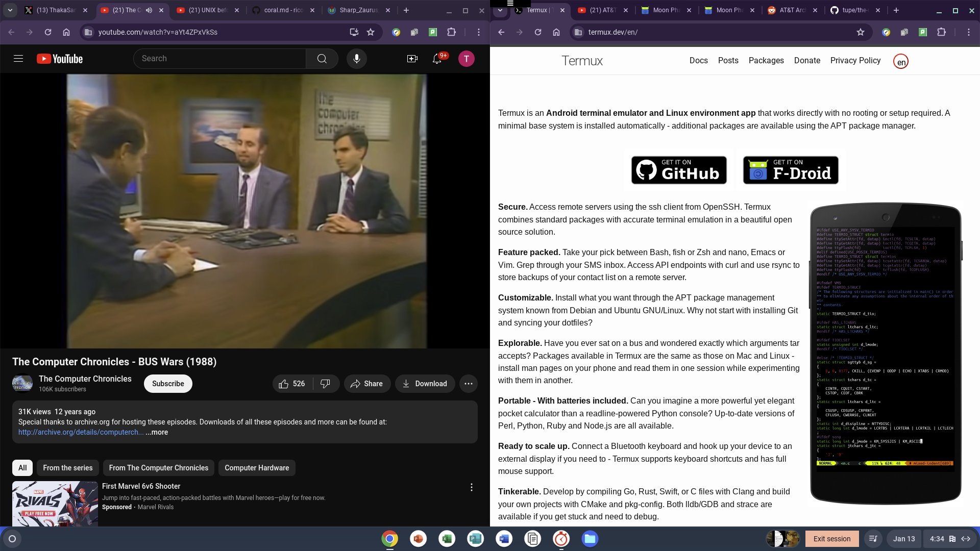Switch to the AT&T YouTube tab
Image resolution: width=980 pixels, height=551 pixels.
[602, 10]
